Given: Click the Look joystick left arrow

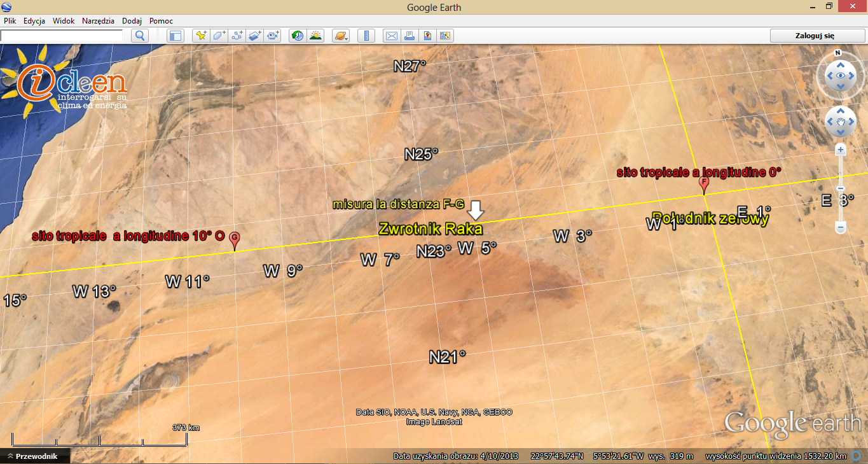Looking at the screenshot, I should 829,76.
